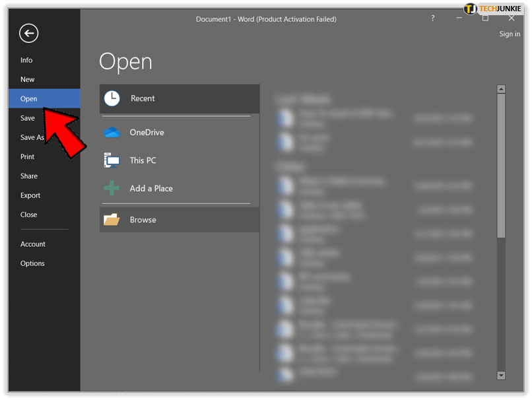
Task: Open Word Options from the sidebar
Action: click(x=32, y=263)
